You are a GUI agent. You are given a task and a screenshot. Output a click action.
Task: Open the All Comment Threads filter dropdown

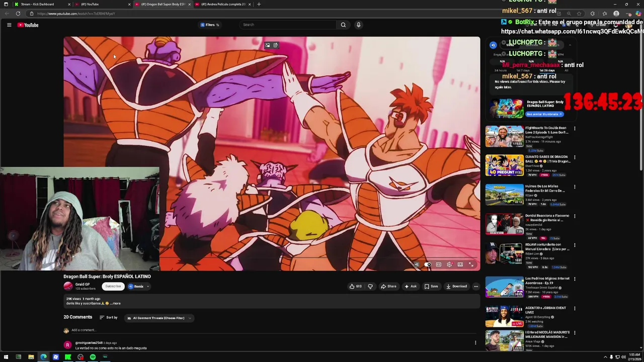(x=159, y=318)
